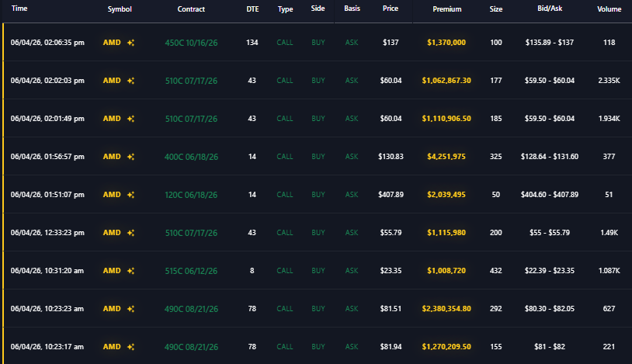
Task: Click AMD symbol in 02:06:35 pm row
Action: click(112, 43)
